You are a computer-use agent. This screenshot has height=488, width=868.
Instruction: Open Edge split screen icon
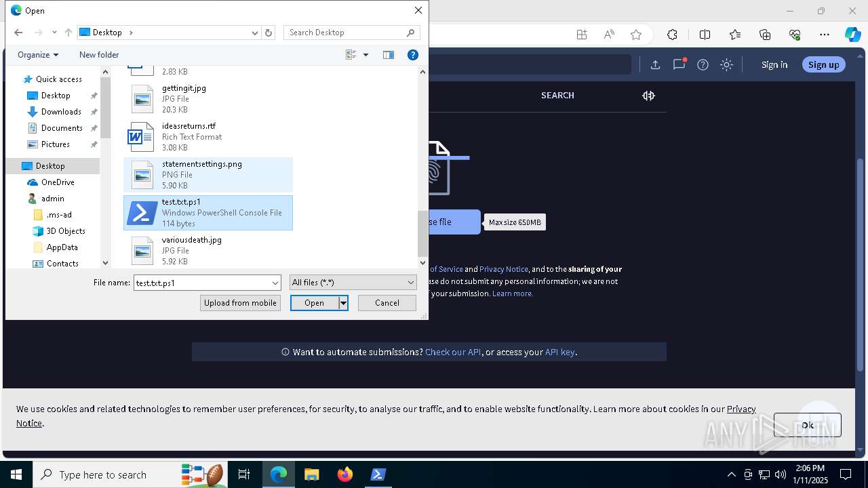pos(705,35)
